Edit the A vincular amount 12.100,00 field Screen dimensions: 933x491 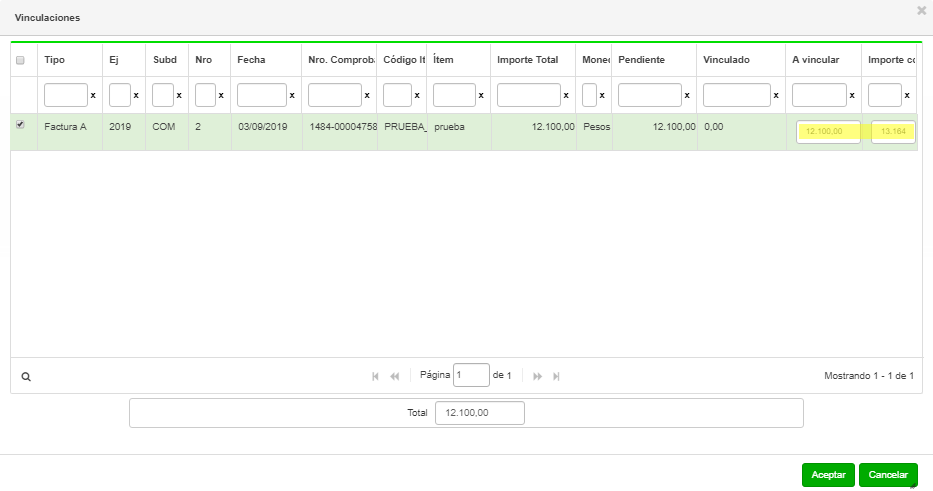coord(828,132)
